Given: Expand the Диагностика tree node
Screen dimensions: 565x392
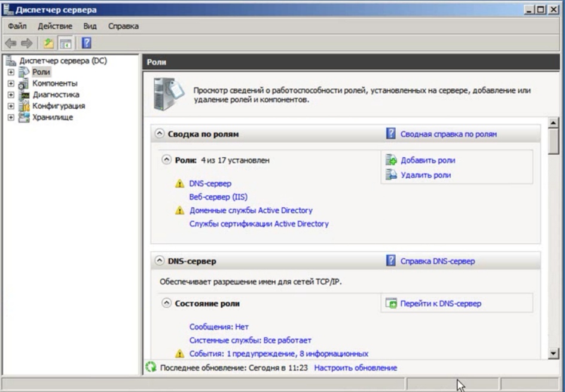Looking at the screenshot, I should click(x=11, y=95).
